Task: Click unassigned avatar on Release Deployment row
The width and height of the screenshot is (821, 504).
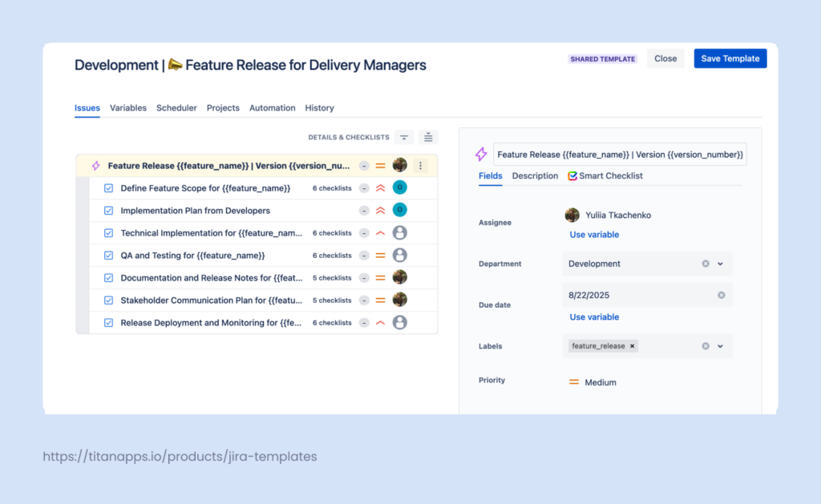Action: coord(400,322)
